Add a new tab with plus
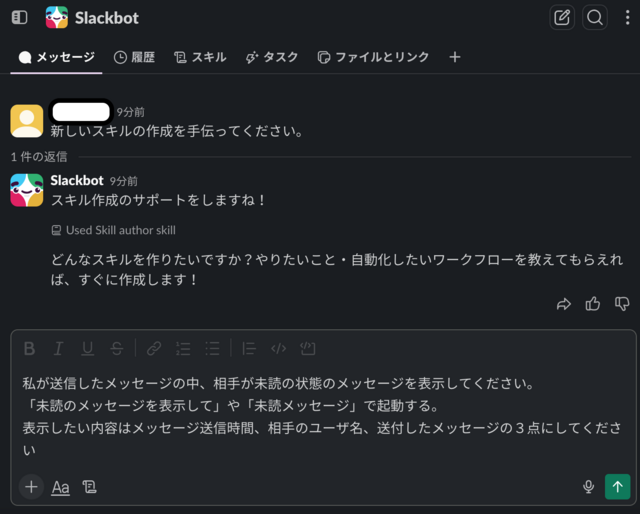The height and width of the screenshot is (514, 640). tap(455, 57)
